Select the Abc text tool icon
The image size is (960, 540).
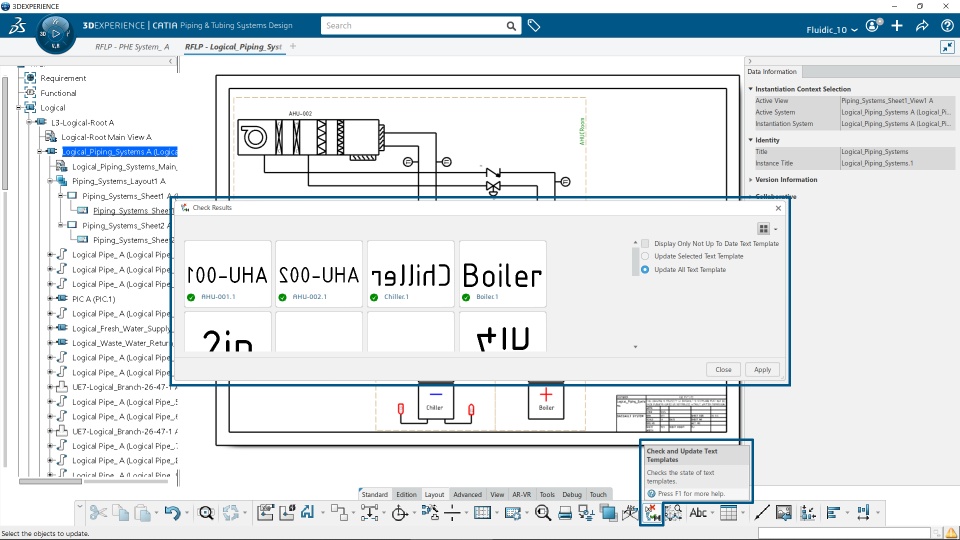[698, 513]
